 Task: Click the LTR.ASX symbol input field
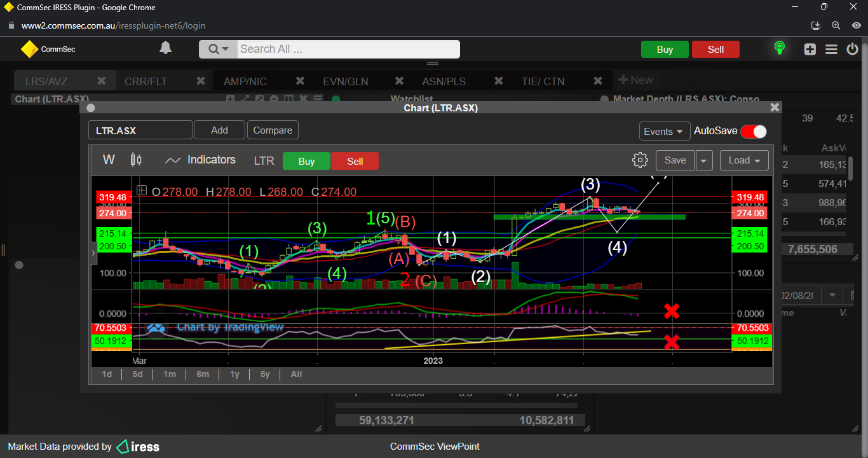[140, 130]
